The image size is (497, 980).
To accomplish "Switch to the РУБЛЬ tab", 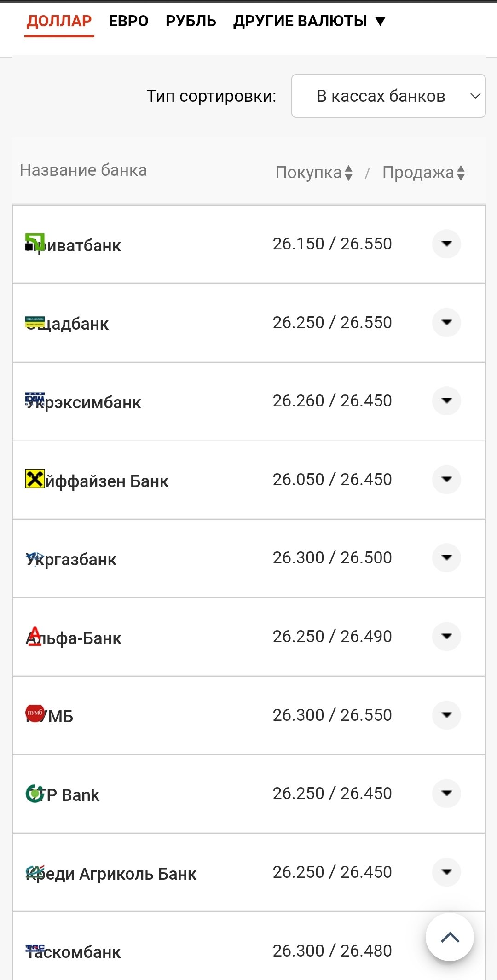I will pos(191,21).
